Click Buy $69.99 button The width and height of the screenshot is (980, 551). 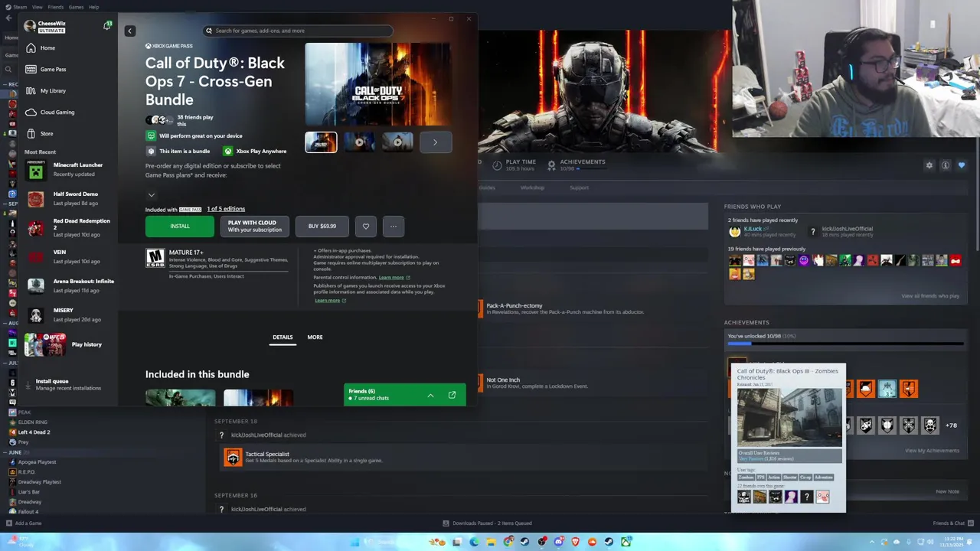[x=322, y=226]
